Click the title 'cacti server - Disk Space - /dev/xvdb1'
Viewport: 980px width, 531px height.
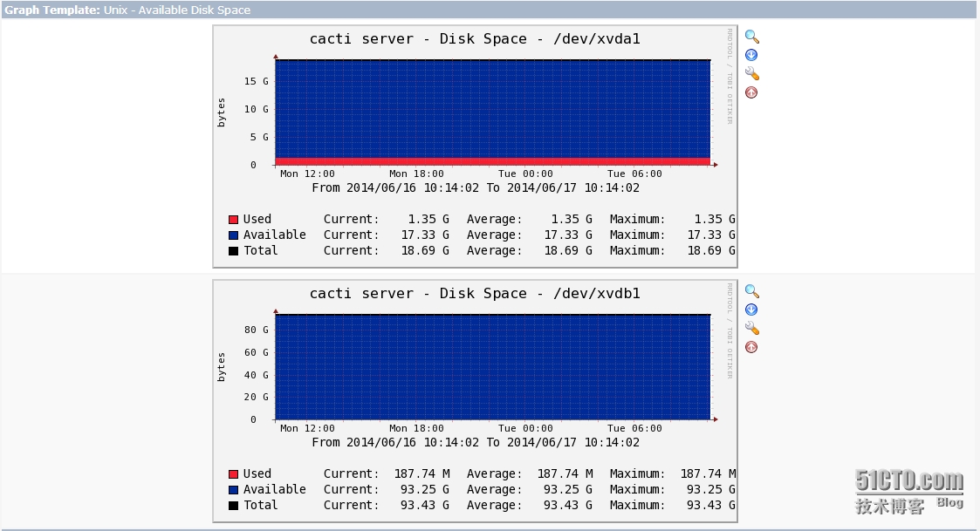click(x=475, y=294)
